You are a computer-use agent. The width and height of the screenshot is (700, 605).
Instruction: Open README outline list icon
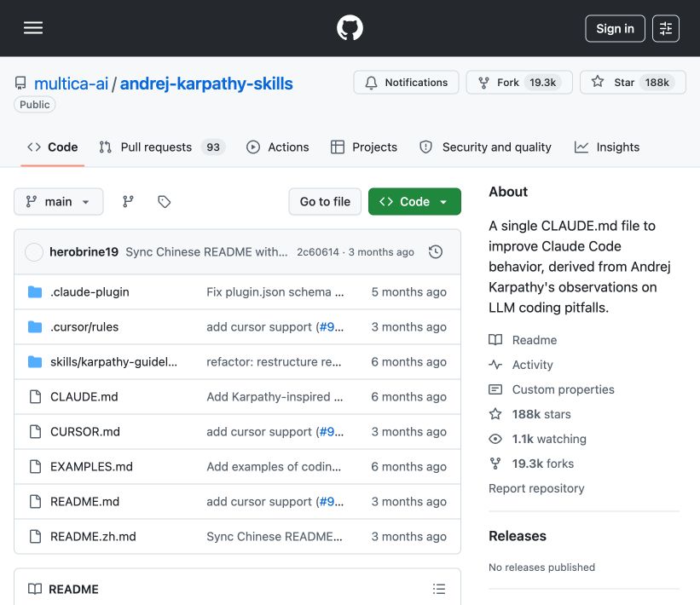[439, 589]
